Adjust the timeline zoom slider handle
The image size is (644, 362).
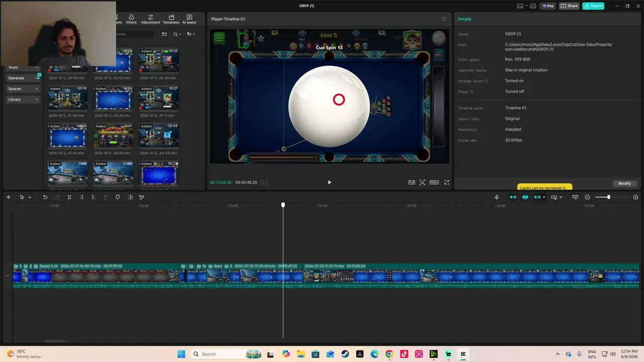608,197
